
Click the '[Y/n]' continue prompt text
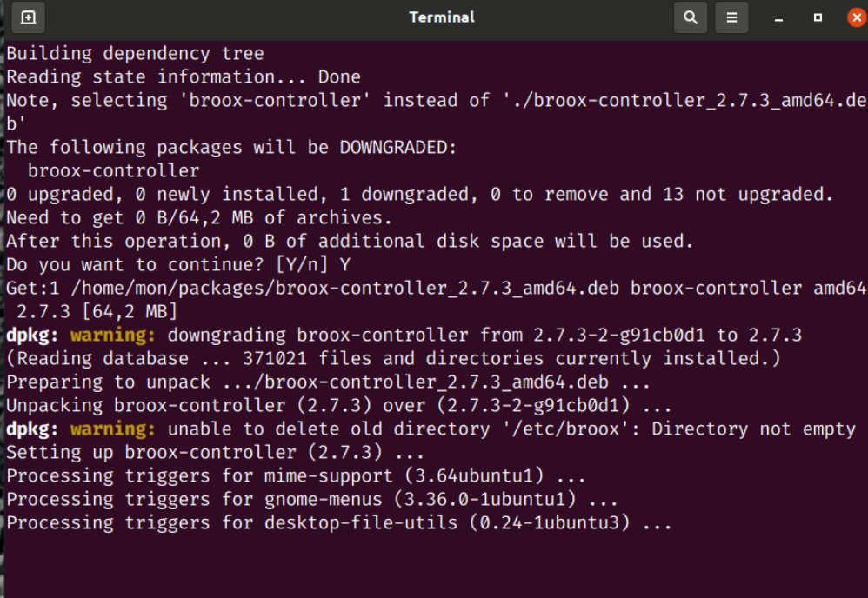[x=302, y=265]
